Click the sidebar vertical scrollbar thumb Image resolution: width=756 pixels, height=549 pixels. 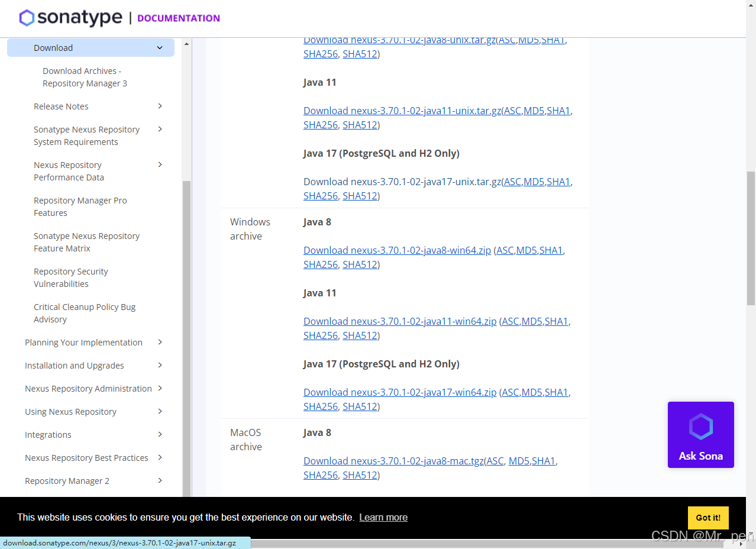pyautogui.click(x=186, y=338)
